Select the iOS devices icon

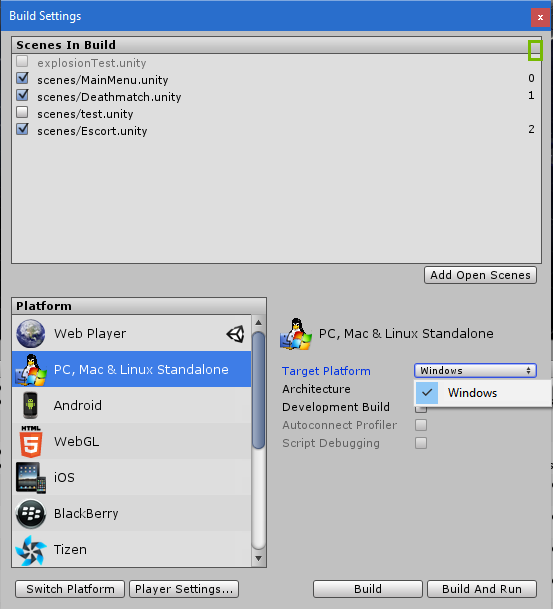point(31,478)
